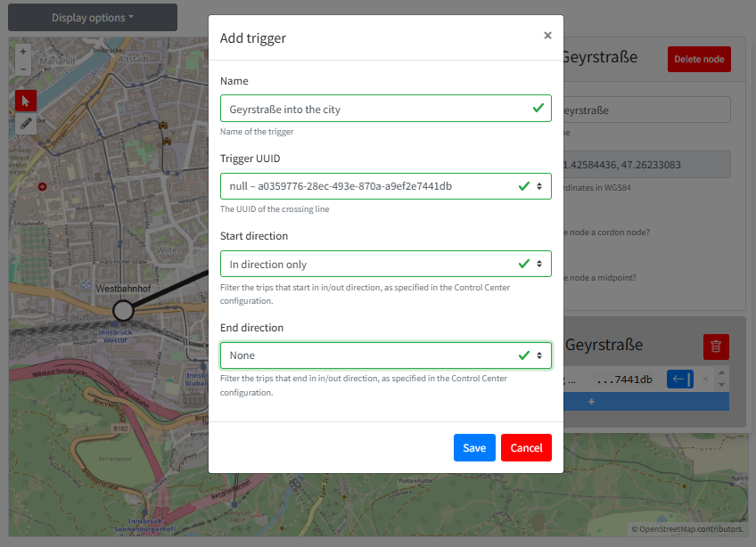Screen dimensions: 756x547
Task: Close the Add trigger dialog
Action: 547,35
